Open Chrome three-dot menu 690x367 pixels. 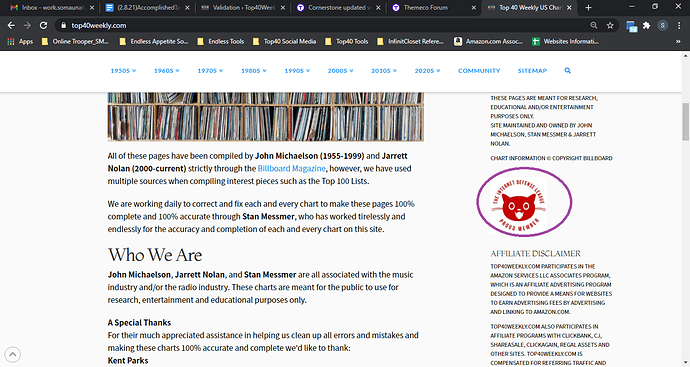679,26
